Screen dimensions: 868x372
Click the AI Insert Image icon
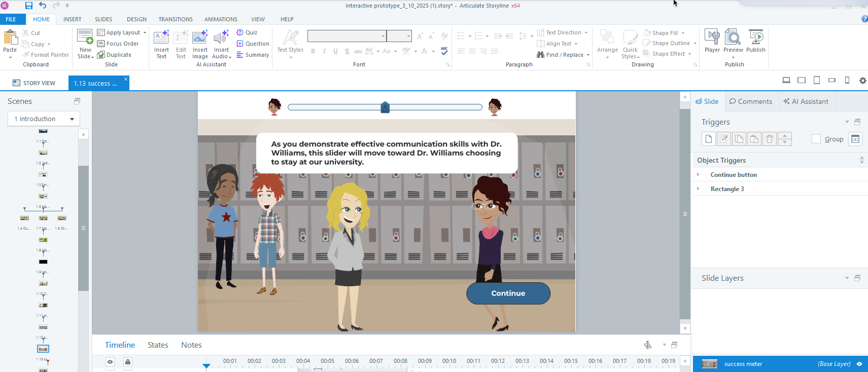(x=200, y=38)
